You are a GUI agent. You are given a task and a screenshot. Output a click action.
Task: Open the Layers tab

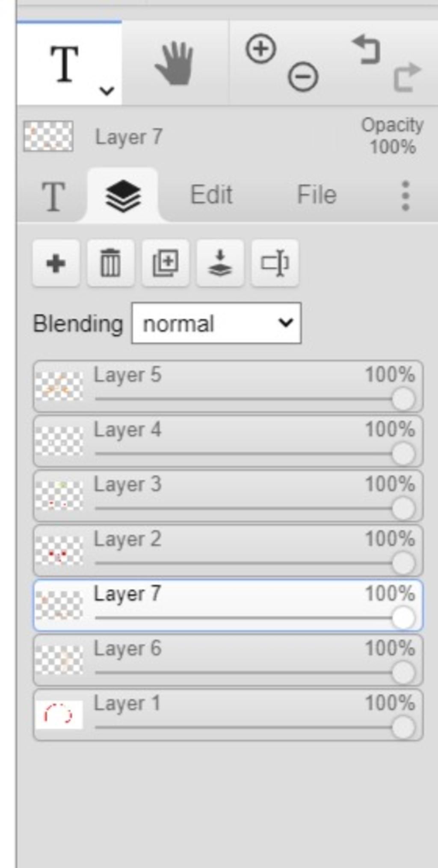point(123,196)
